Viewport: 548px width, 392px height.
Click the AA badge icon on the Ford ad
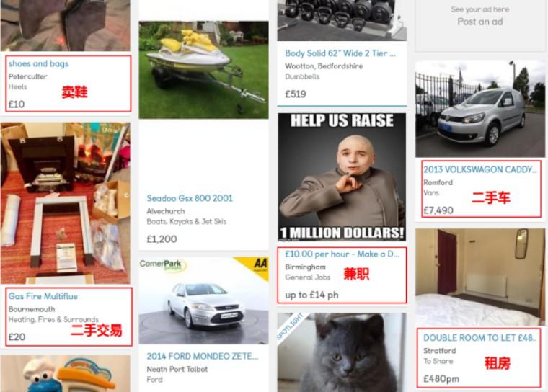pos(257,266)
